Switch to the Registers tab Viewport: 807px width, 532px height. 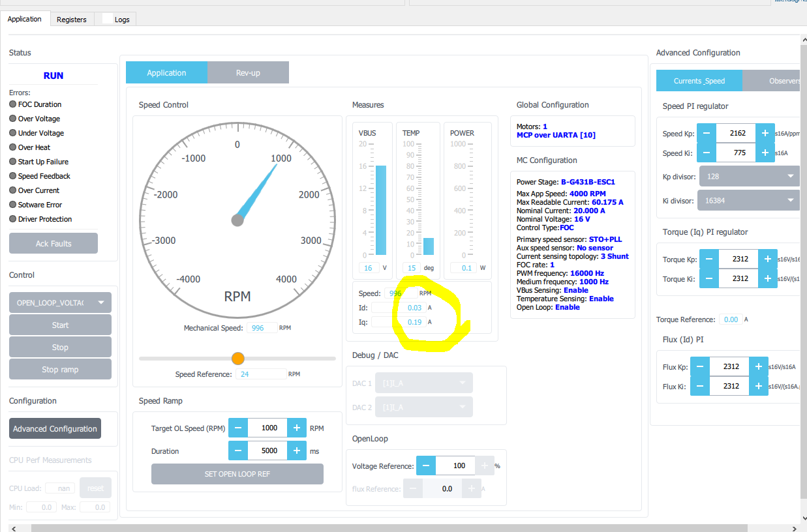pyautogui.click(x=72, y=19)
